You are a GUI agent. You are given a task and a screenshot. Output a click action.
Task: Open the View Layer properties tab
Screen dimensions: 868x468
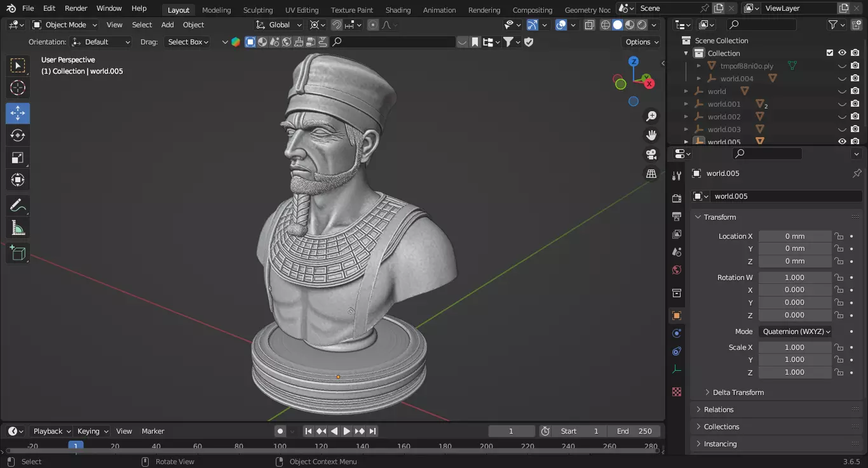point(677,234)
